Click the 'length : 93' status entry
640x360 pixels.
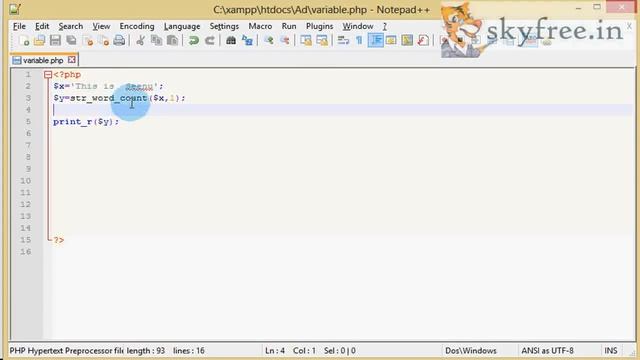[146, 351]
